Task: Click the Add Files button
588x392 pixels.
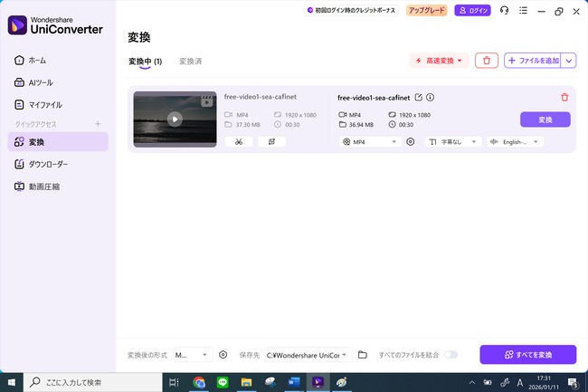Action: (x=533, y=61)
